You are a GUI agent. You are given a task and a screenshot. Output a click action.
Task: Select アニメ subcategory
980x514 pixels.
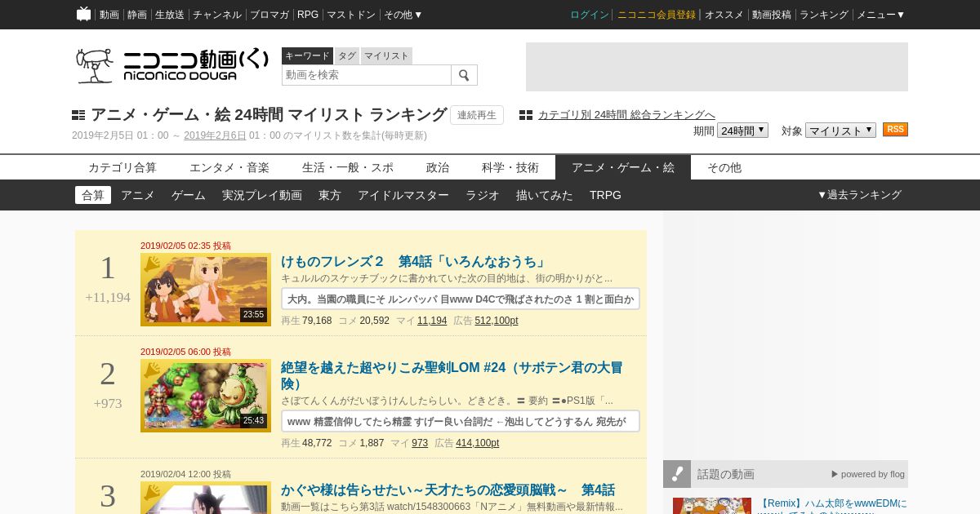[x=138, y=195]
